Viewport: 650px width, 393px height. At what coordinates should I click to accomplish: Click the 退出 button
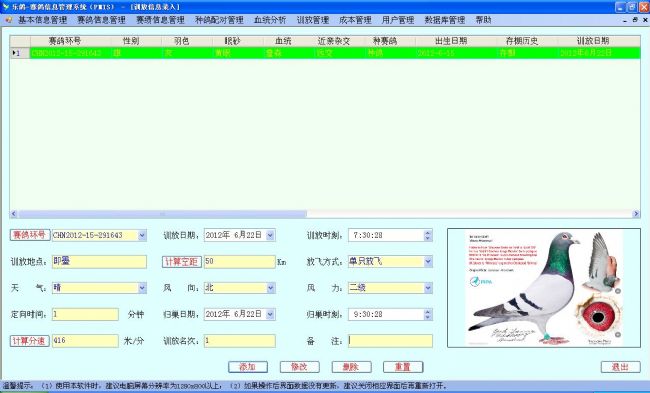tap(620, 367)
